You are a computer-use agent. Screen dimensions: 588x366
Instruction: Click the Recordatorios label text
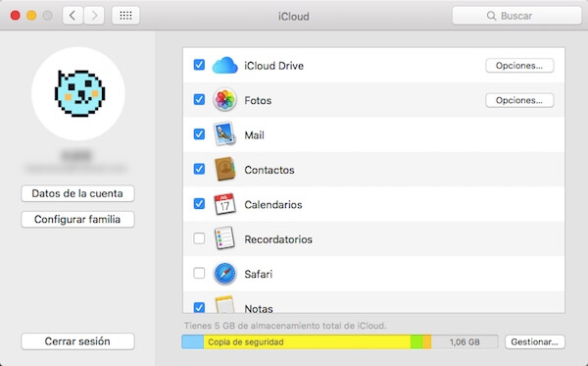[x=278, y=239]
